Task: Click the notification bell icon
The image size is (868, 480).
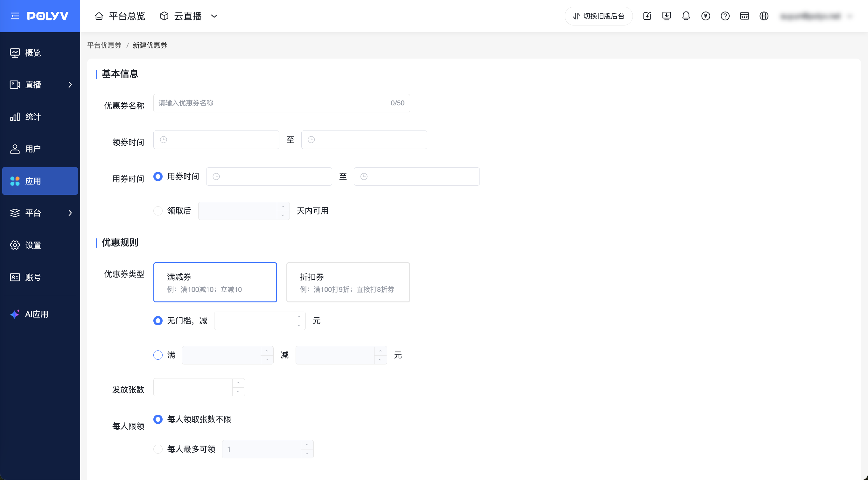Action: click(686, 16)
